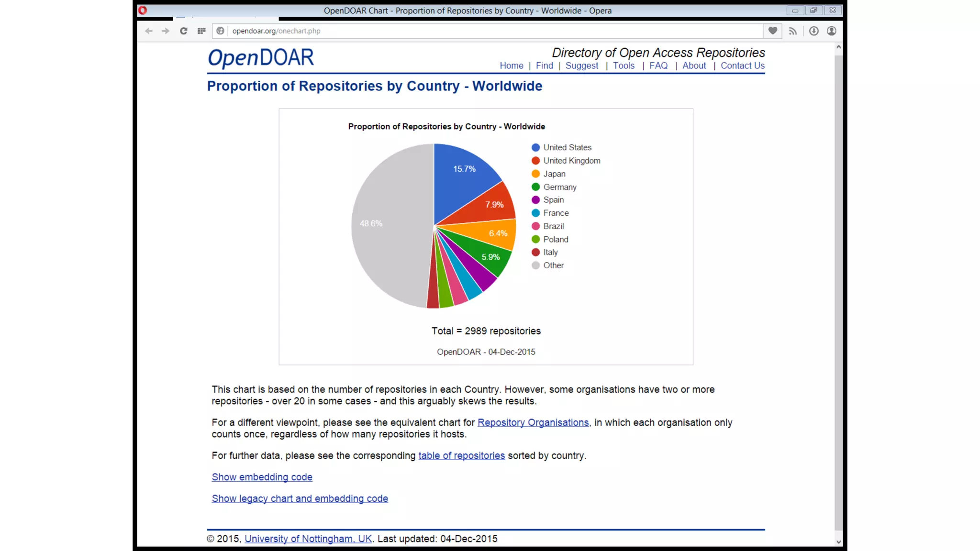This screenshot has width=980, height=551.
Task: Click the browser back arrow
Action: coord(149,31)
